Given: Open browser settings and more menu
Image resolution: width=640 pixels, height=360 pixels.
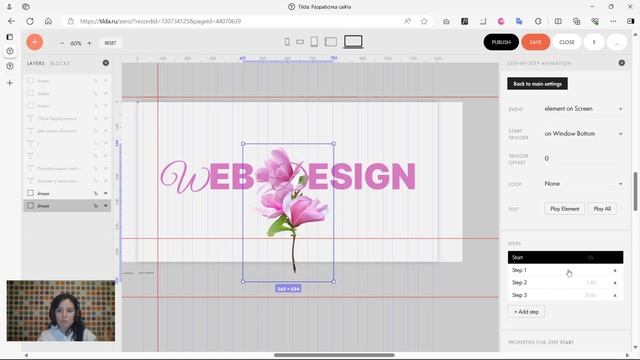Looking at the screenshot, I should (613, 21).
